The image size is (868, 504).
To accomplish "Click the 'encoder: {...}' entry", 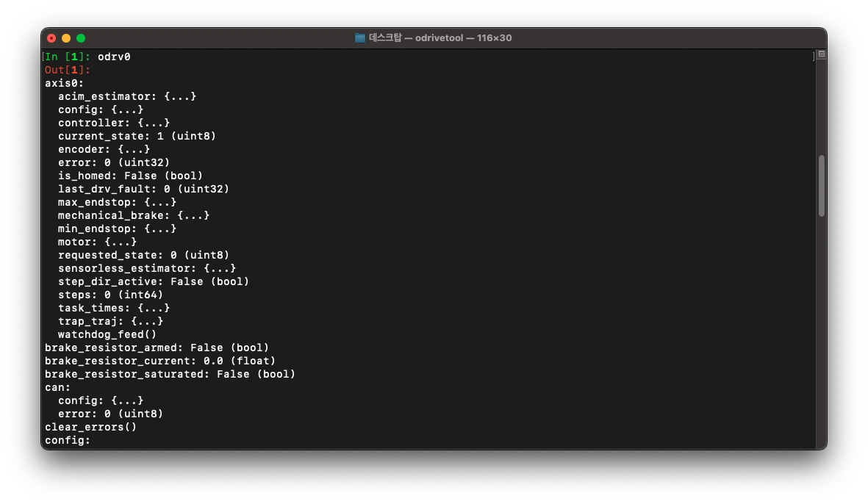I will 104,149.
